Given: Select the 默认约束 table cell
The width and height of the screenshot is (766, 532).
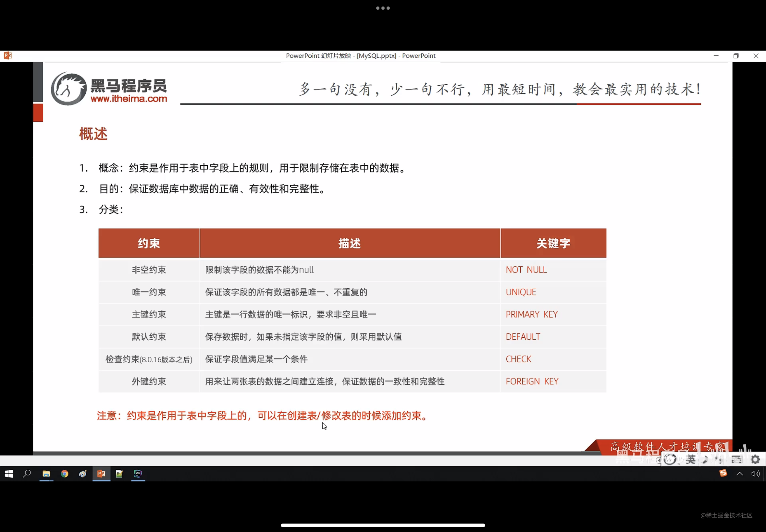Looking at the screenshot, I should click(x=149, y=337).
